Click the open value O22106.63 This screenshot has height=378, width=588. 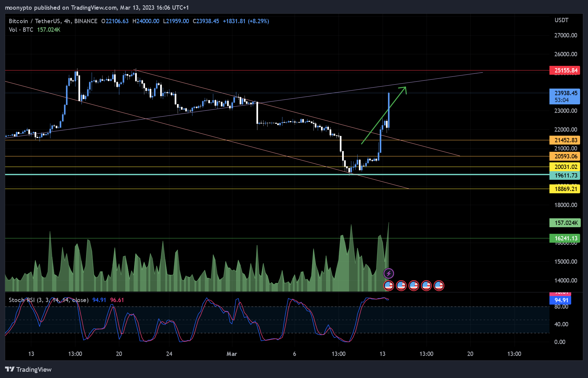click(x=115, y=21)
